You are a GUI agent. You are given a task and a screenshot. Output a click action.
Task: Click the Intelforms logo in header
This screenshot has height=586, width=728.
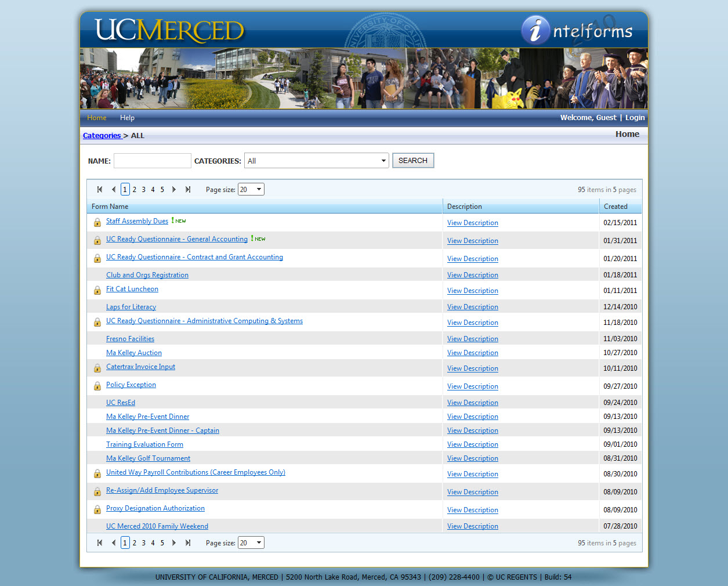click(x=577, y=31)
